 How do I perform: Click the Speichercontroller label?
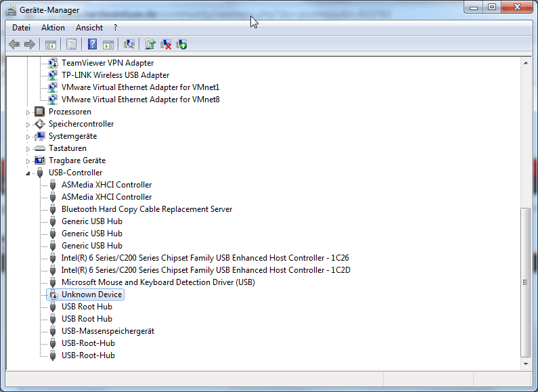pos(81,124)
